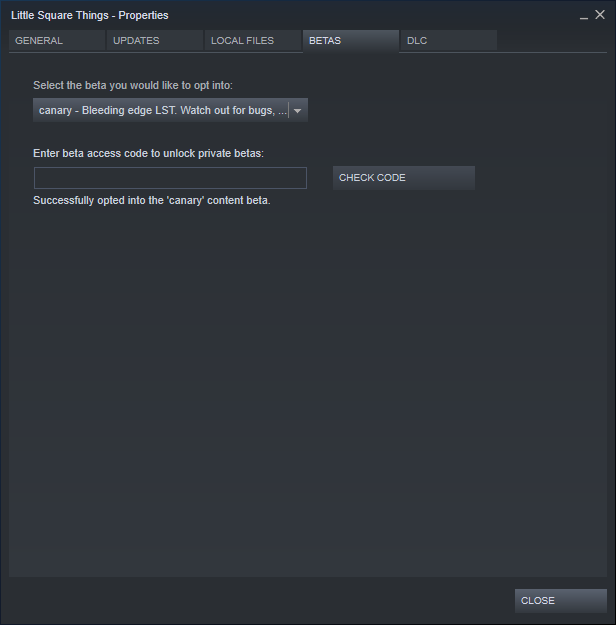
Task: Click empty tab strip right of DLC
Action: (x=552, y=41)
